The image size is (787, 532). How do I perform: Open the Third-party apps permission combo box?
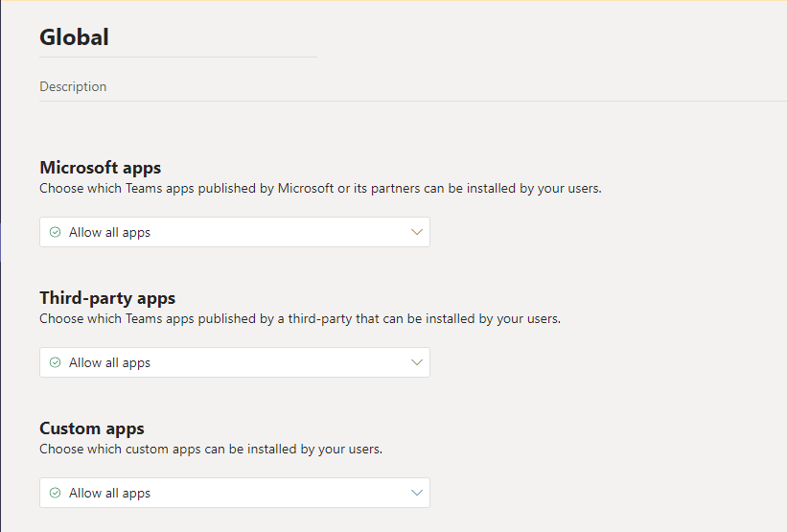tap(235, 362)
